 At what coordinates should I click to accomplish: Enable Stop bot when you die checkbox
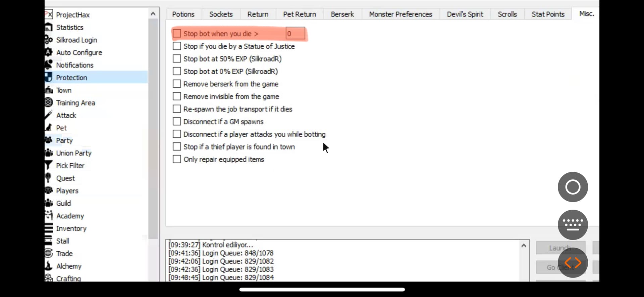177,34
